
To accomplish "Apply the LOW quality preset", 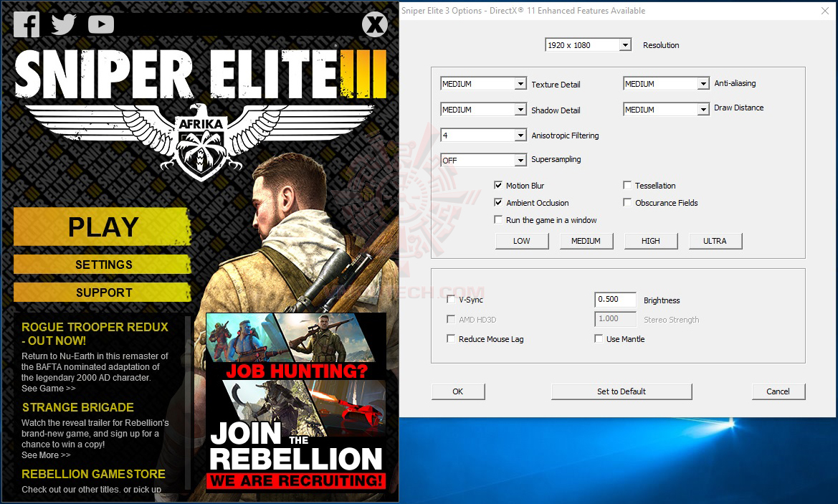I will click(x=522, y=241).
